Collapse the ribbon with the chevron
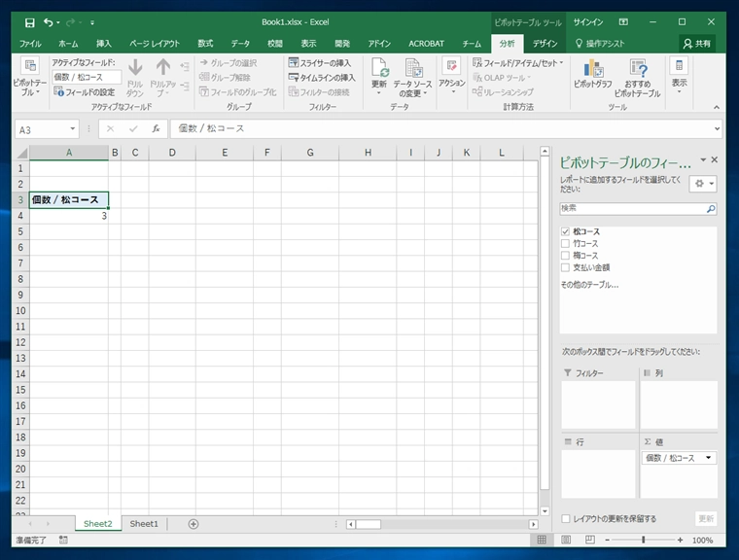 tap(717, 108)
